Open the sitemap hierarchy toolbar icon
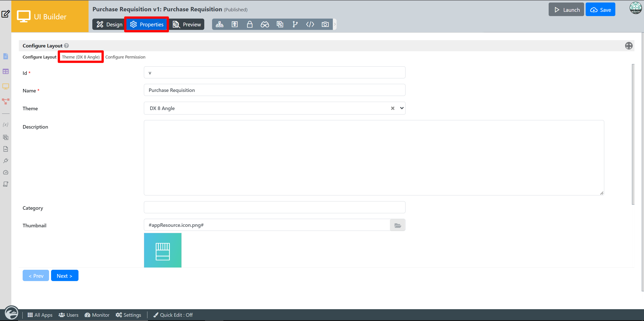The width and height of the screenshot is (644, 321). (219, 24)
